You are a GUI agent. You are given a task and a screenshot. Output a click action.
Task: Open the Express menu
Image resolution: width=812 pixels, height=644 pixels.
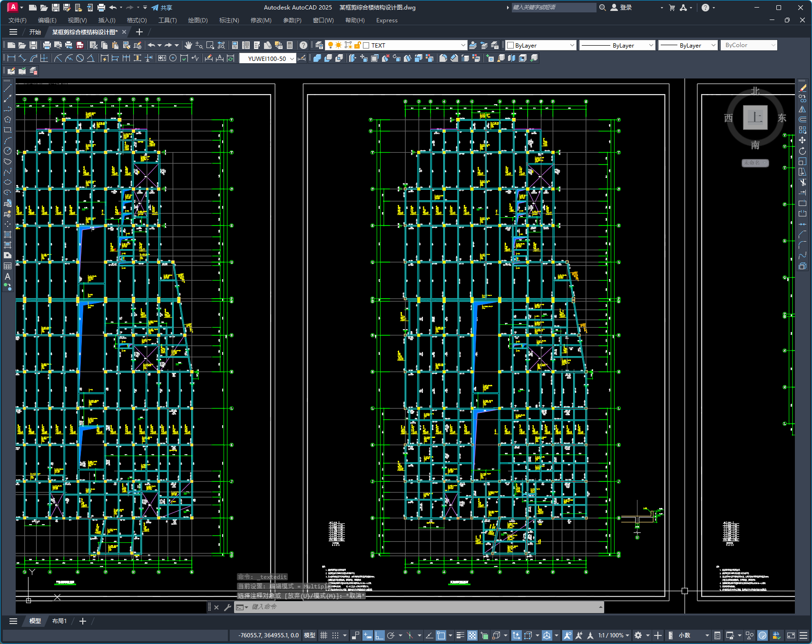coord(387,20)
